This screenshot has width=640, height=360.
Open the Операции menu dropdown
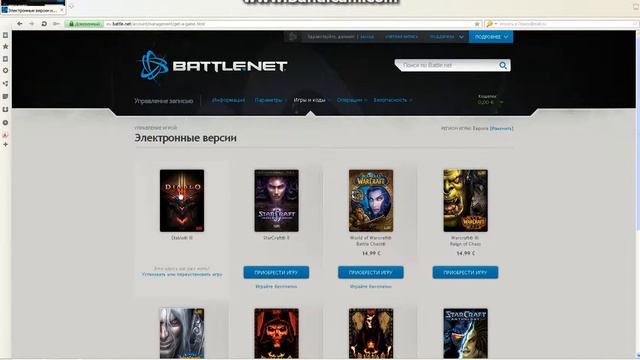tap(352, 100)
